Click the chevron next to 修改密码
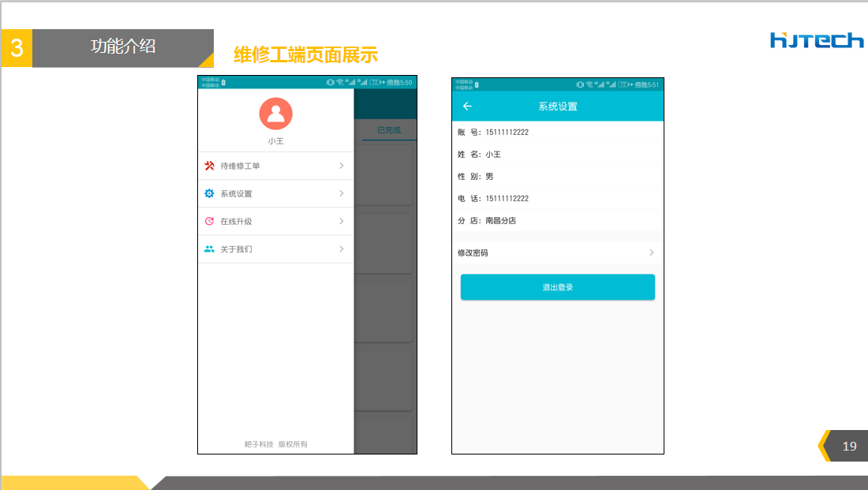The height and width of the screenshot is (490, 868). tap(652, 252)
